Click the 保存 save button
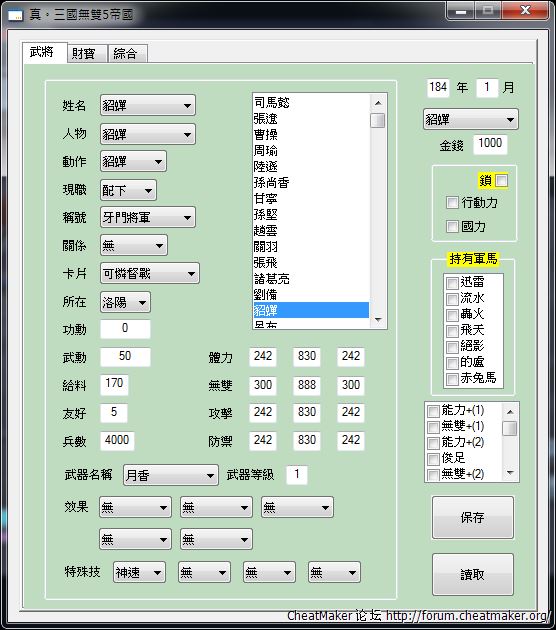Image resolution: width=556 pixels, height=630 pixels. tap(472, 517)
